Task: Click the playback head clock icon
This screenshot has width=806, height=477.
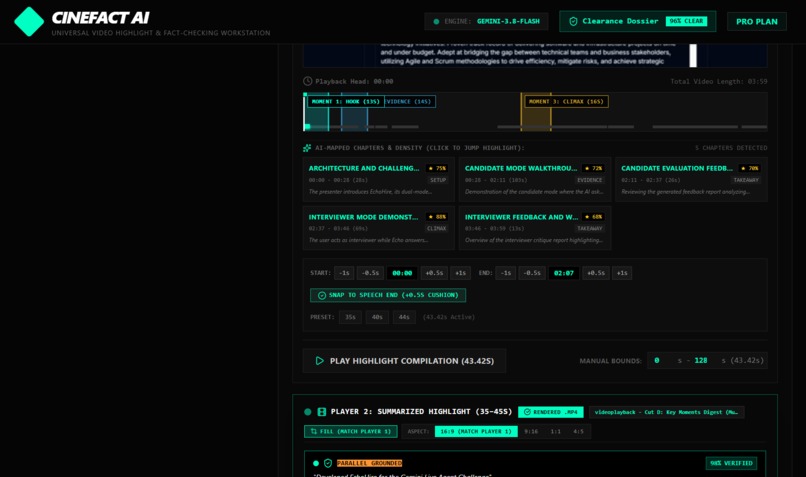Action: pos(307,81)
